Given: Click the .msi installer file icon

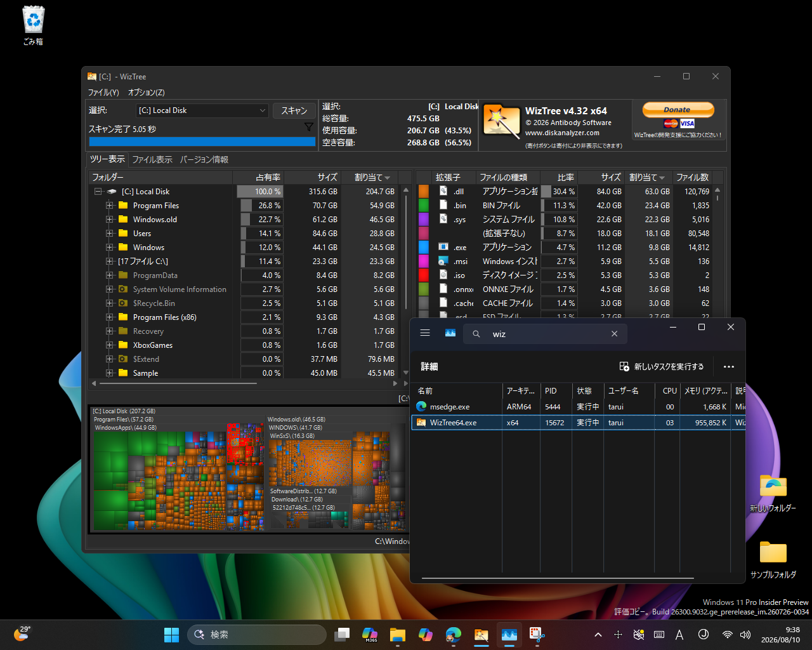Looking at the screenshot, I should tap(443, 261).
